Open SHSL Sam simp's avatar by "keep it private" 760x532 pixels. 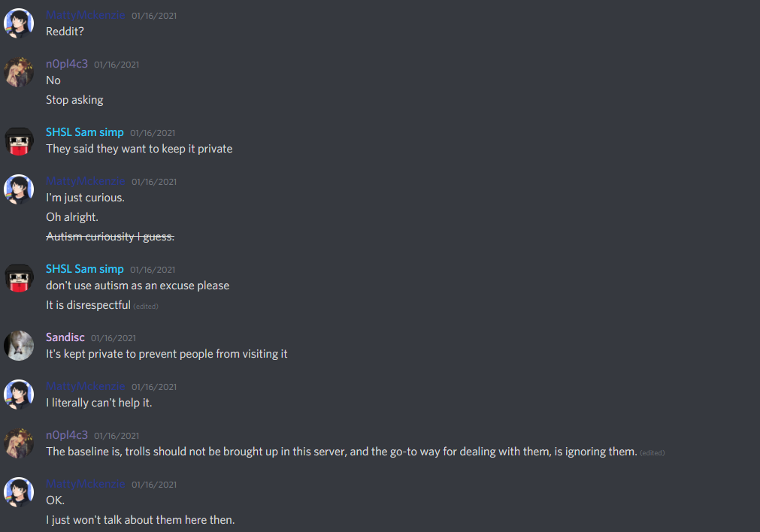(x=19, y=141)
